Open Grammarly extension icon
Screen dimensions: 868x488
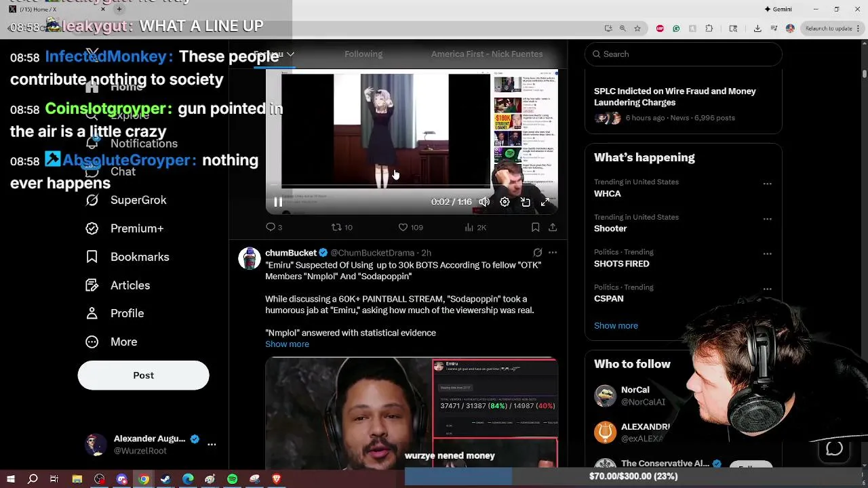(x=676, y=28)
